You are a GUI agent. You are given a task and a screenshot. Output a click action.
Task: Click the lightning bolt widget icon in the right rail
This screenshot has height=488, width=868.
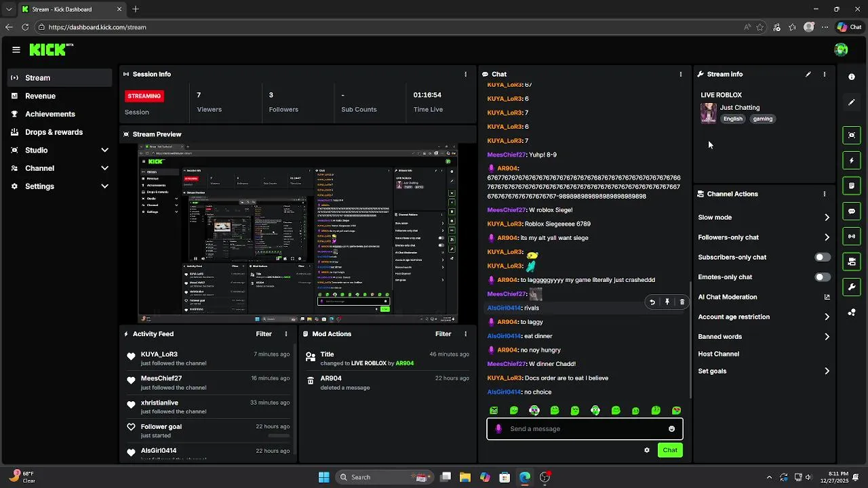pyautogui.click(x=852, y=161)
